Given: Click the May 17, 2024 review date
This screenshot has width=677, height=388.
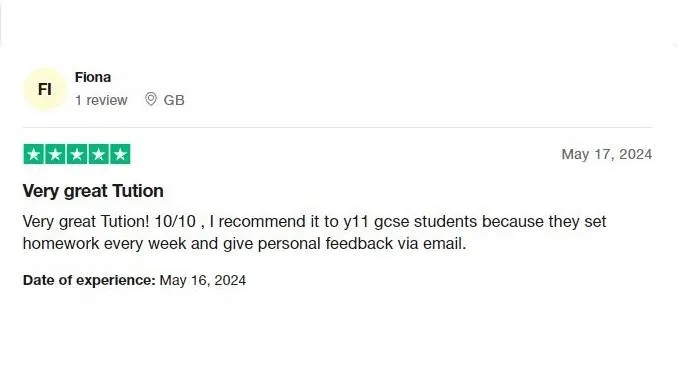Looking at the screenshot, I should point(607,154).
